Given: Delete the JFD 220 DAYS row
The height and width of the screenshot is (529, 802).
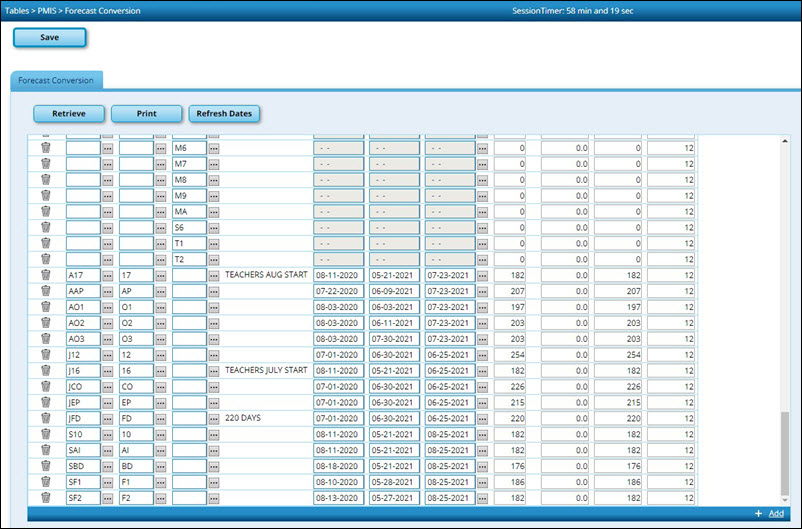Looking at the screenshot, I should point(46,418).
